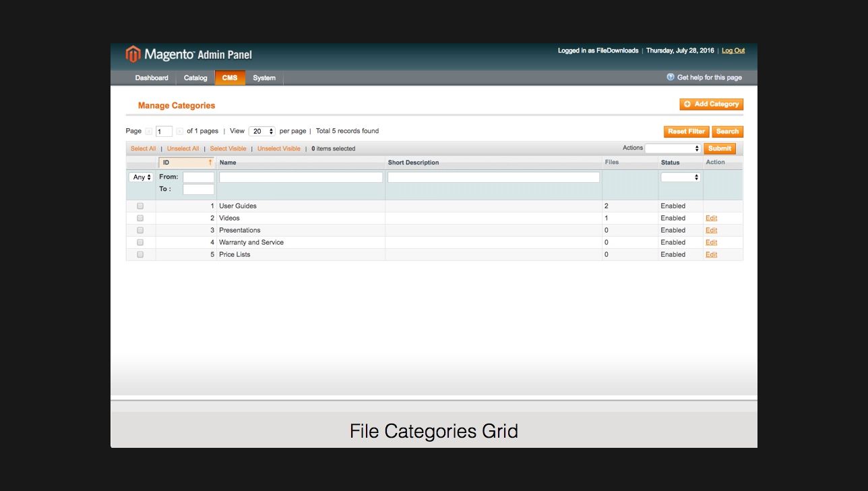Image resolution: width=868 pixels, height=491 pixels.
Task: Click the Manage Categories heading
Action: 177,105
